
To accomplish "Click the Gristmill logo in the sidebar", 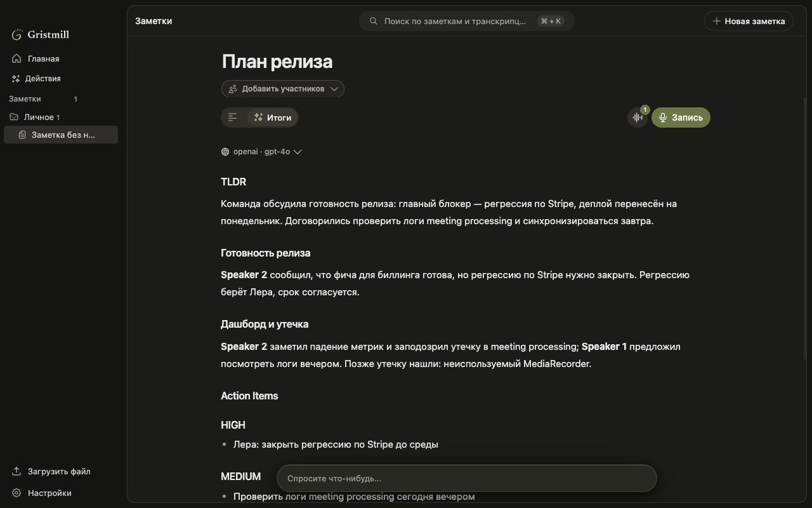I will coord(41,34).
